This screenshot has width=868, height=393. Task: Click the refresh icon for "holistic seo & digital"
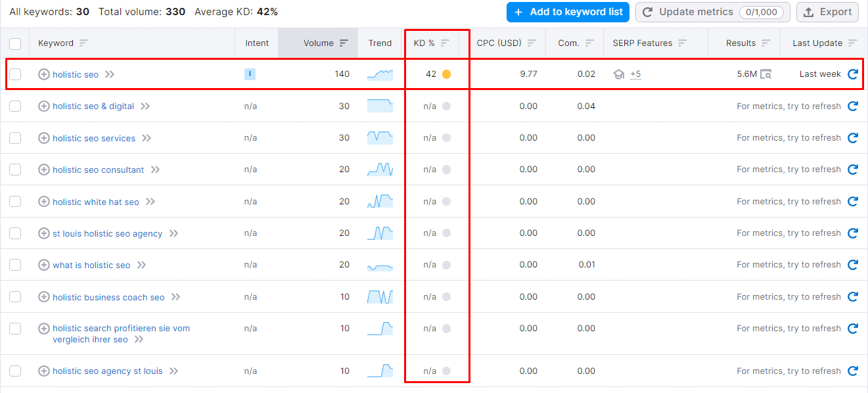(853, 106)
